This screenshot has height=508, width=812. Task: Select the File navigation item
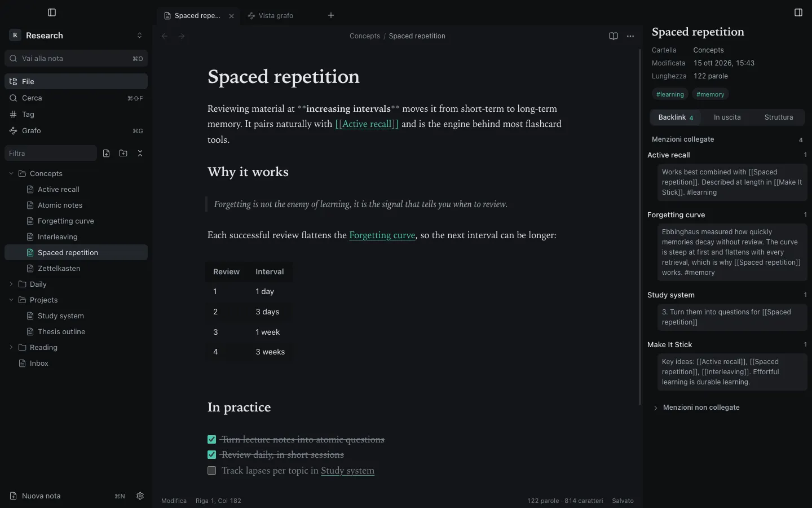[x=76, y=81]
